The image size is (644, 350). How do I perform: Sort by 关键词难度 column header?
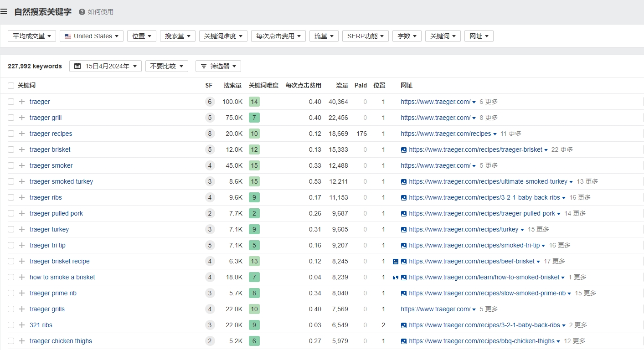pyautogui.click(x=263, y=86)
